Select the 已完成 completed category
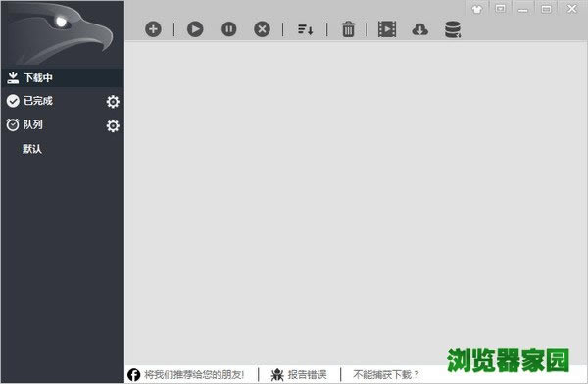The width and height of the screenshot is (588, 384). (38, 101)
